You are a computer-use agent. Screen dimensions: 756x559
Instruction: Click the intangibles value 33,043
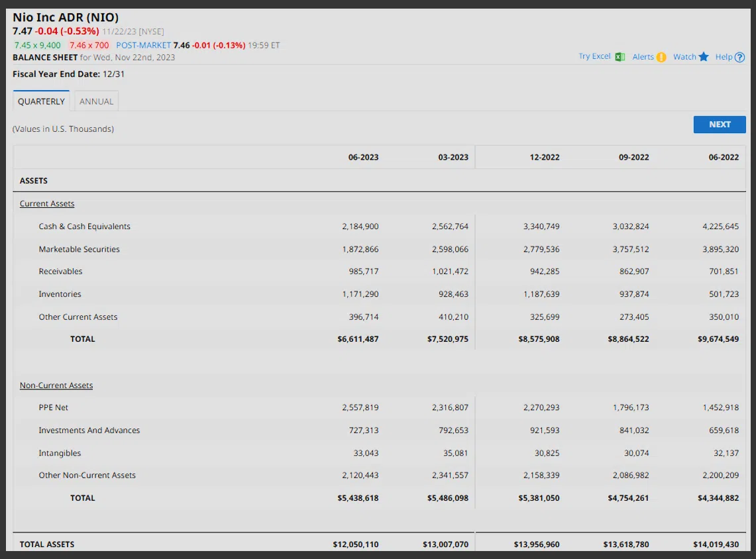(366, 453)
